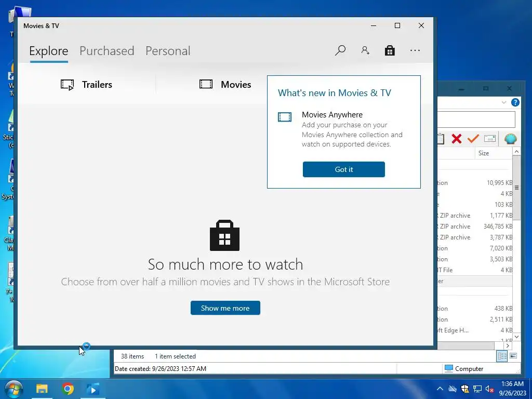Expand the ribbon chevron in the Explorer window
Image resolution: width=532 pixels, height=399 pixels.
pos(504,102)
